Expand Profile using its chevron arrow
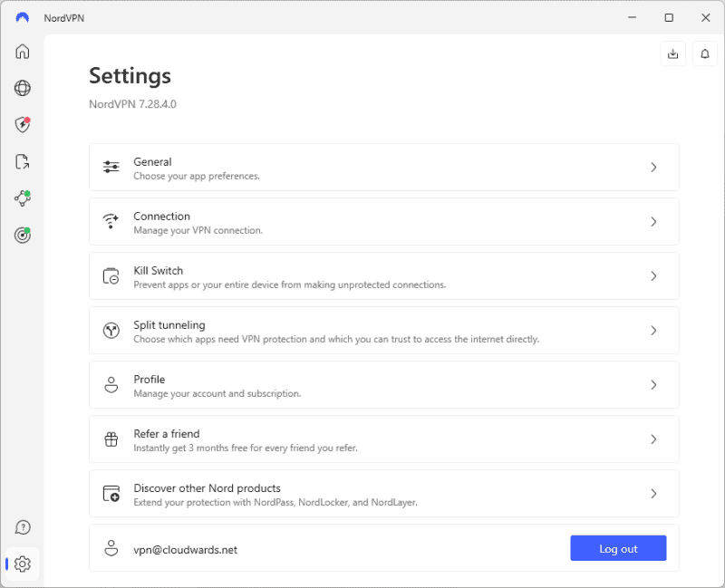725x588 pixels. tap(653, 385)
